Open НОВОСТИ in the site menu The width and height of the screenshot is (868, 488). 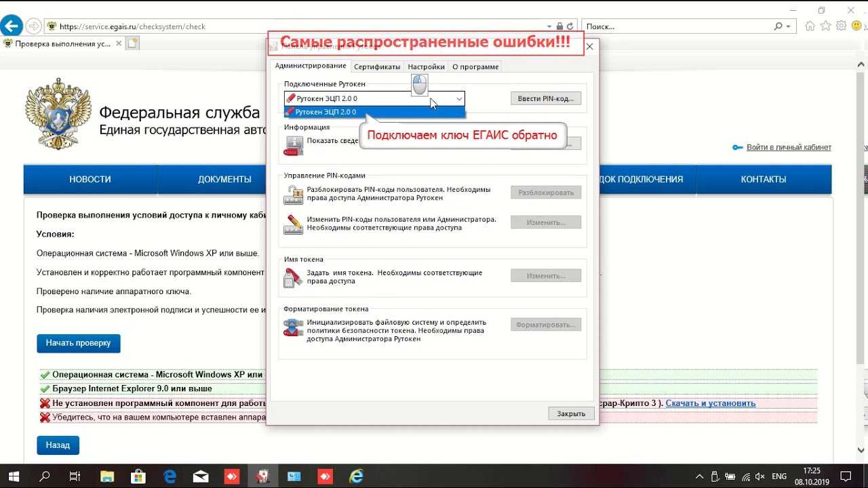[x=90, y=180]
